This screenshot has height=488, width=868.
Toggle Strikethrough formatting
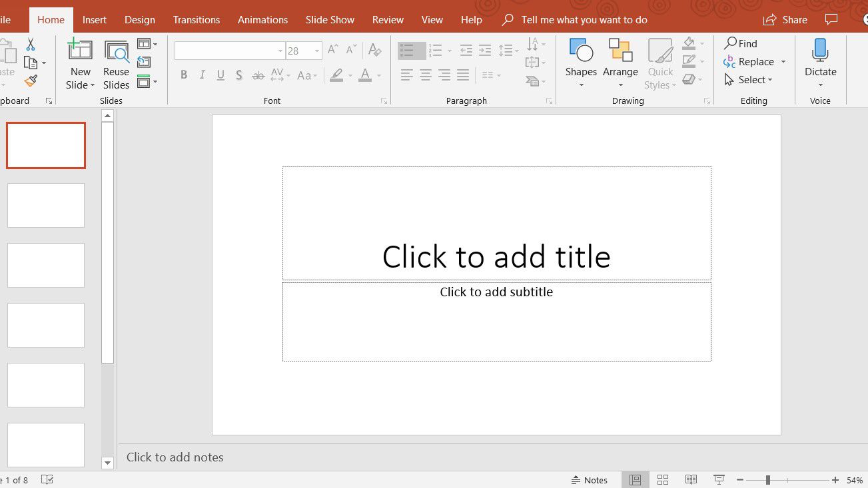[258, 75]
